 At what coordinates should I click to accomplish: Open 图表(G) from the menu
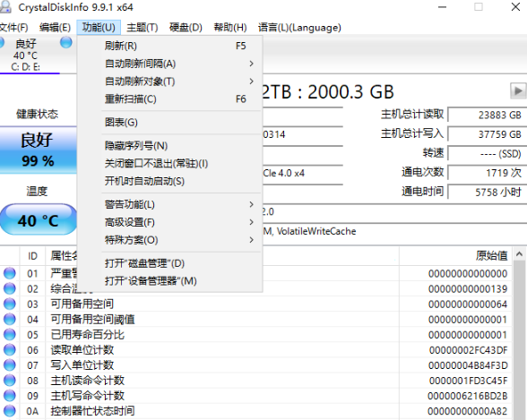tap(169, 122)
